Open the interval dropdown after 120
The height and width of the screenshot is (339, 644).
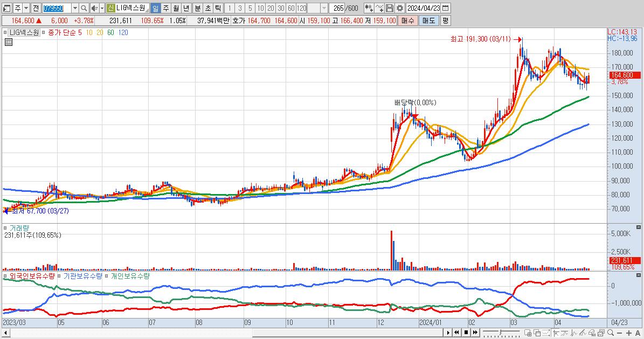(x=324, y=8)
